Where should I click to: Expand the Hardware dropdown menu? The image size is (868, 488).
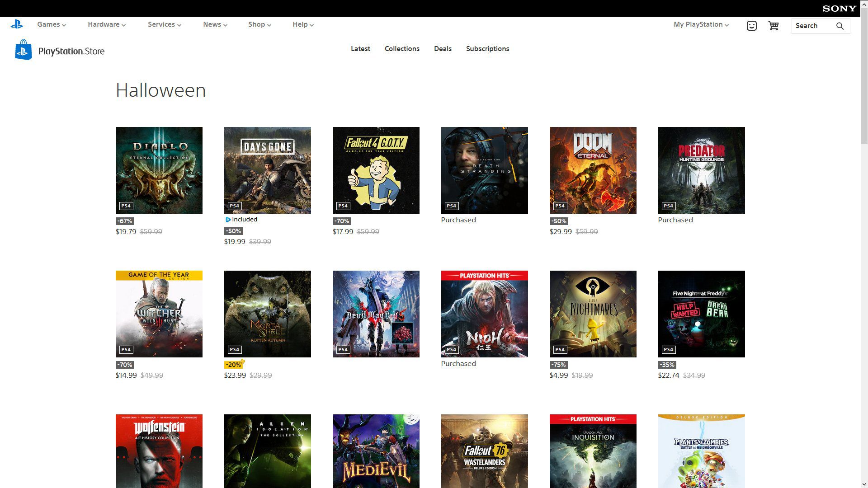point(107,24)
